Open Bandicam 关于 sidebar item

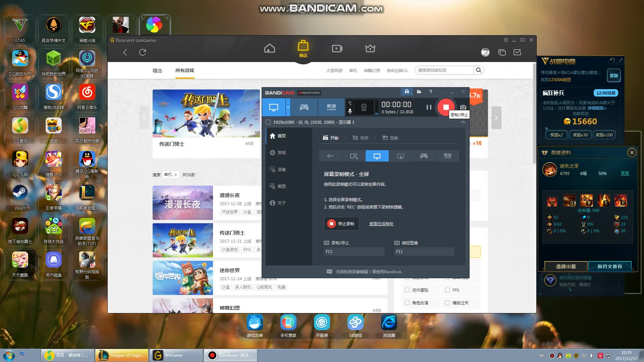(x=289, y=203)
